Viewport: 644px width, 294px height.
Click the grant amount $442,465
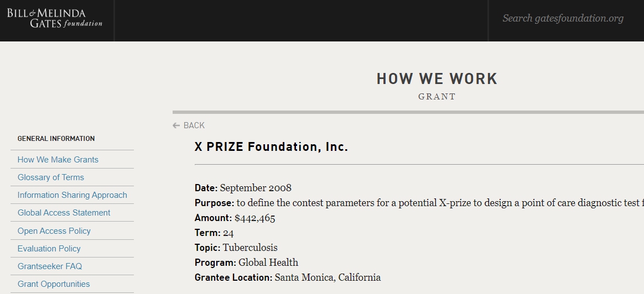[x=255, y=218]
